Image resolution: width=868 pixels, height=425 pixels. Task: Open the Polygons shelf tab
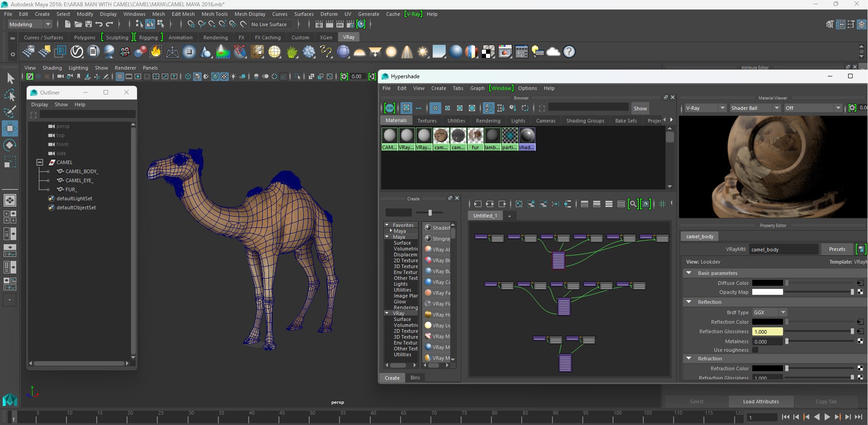(85, 38)
